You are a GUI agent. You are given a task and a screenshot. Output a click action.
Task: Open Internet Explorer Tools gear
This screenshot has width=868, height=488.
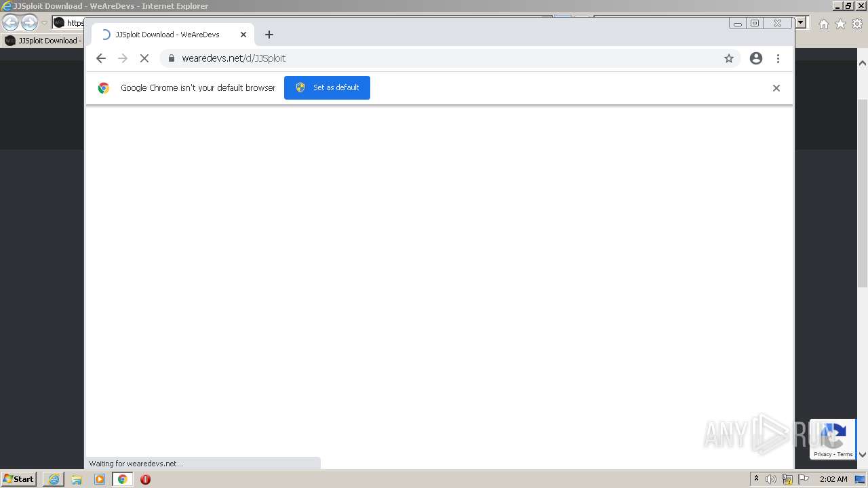pyautogui.click(x=857, y=24)
